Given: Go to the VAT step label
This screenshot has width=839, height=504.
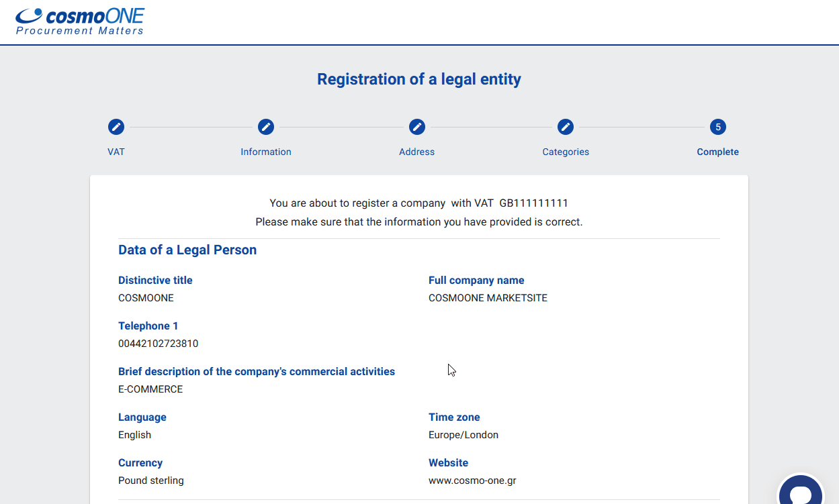Looking at the screenshot, I should (x=116, y=152).
